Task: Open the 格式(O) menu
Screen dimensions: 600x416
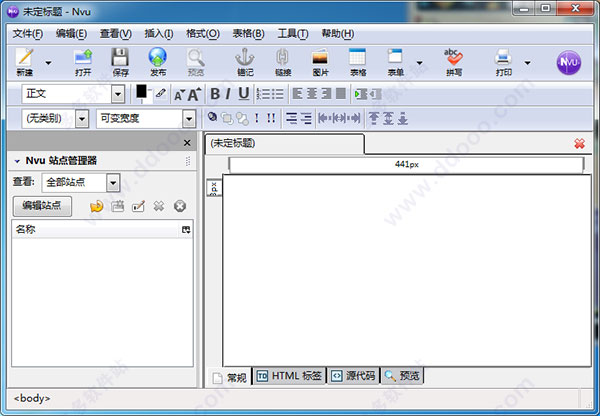Action: (x=203, y=34)
